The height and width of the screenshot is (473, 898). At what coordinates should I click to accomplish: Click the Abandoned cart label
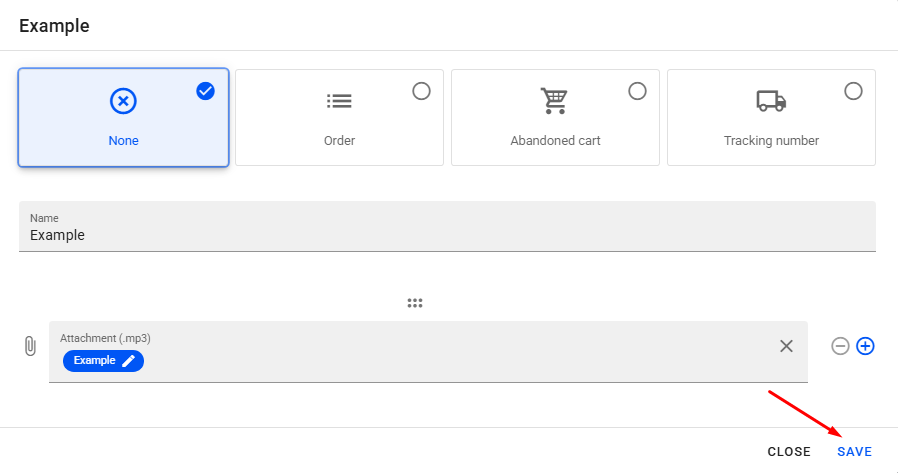pos(555,141)
